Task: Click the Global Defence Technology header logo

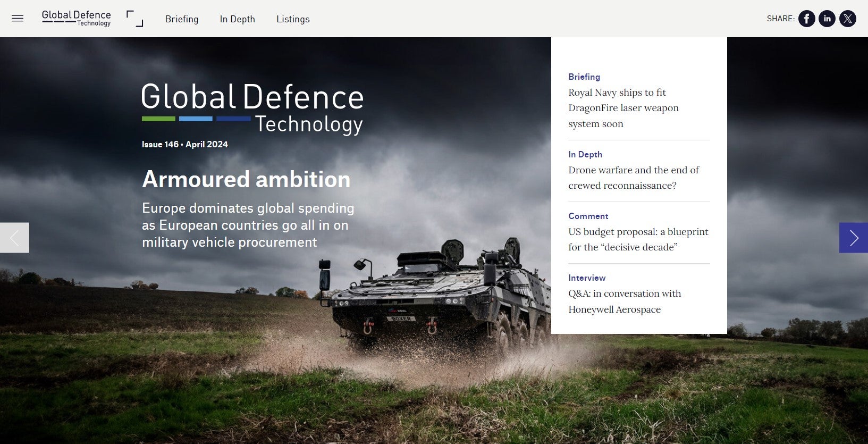Action: [x=77, y=19]
